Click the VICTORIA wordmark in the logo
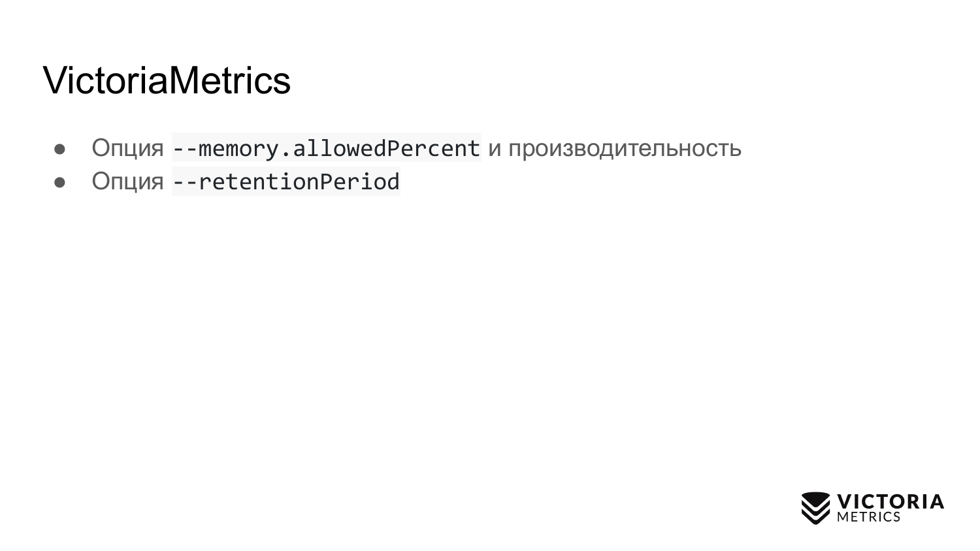 (890, 501)
